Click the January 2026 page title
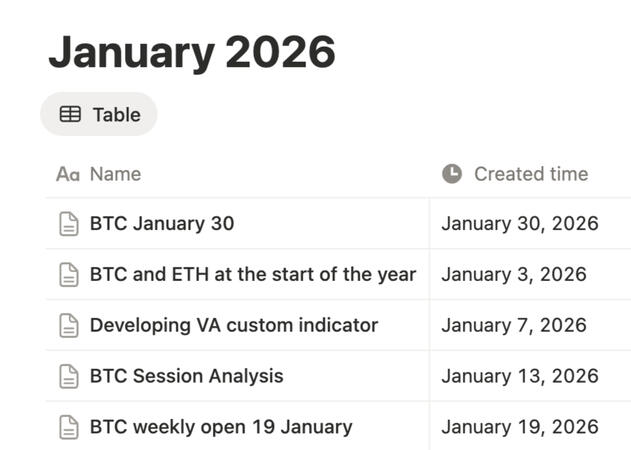The width and height of the screenshot is (631, 450). (x=192, y=52)
